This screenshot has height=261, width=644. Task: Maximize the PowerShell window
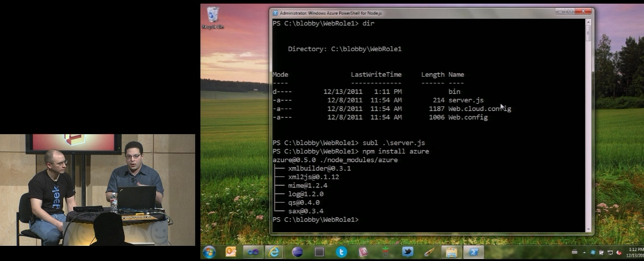[x=570, y=11]
